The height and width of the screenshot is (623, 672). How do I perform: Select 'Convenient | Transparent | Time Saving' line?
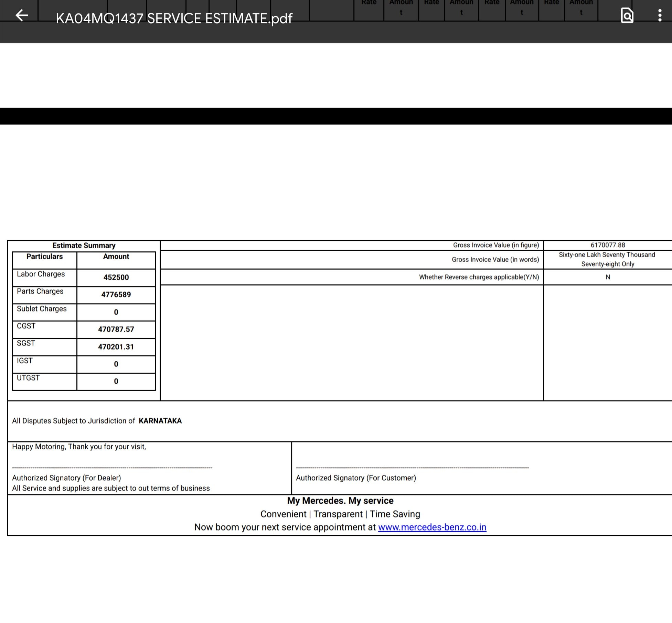[340, 514]
